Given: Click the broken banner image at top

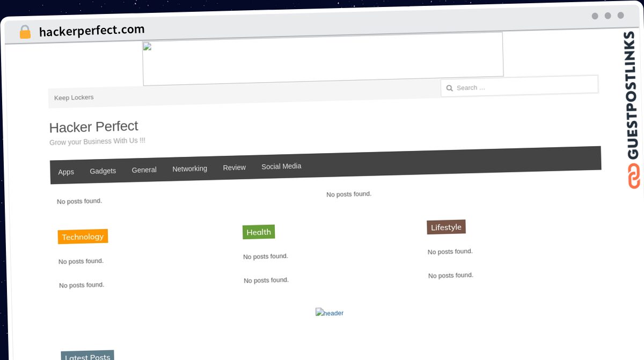Looking at the screenshot, I should (323, 59).
